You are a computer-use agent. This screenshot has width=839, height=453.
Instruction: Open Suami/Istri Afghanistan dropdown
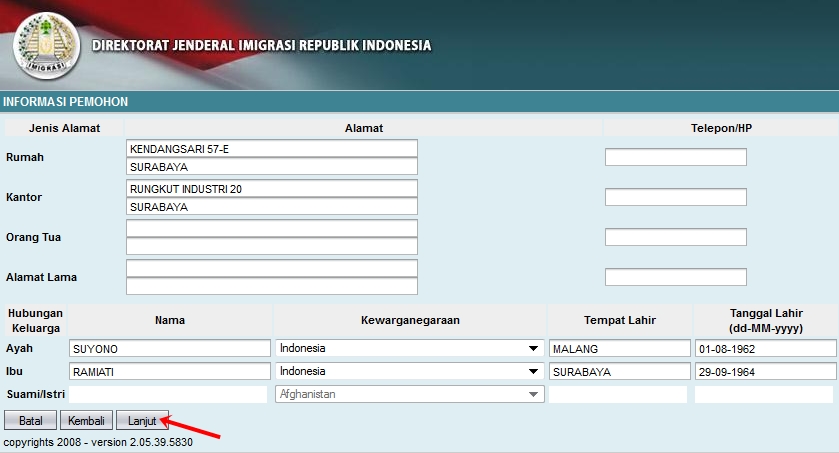point(410,394)
